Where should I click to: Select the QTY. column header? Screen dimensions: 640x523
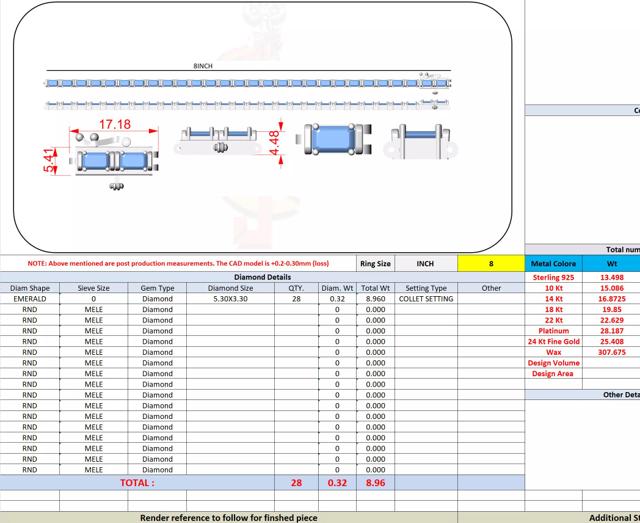point(296,288)
